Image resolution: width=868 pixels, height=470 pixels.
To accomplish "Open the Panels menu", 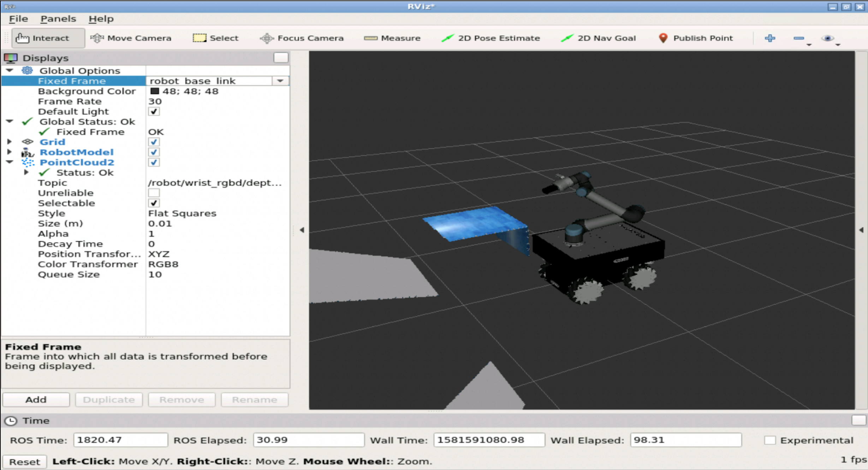I will [x=58, y=19].
